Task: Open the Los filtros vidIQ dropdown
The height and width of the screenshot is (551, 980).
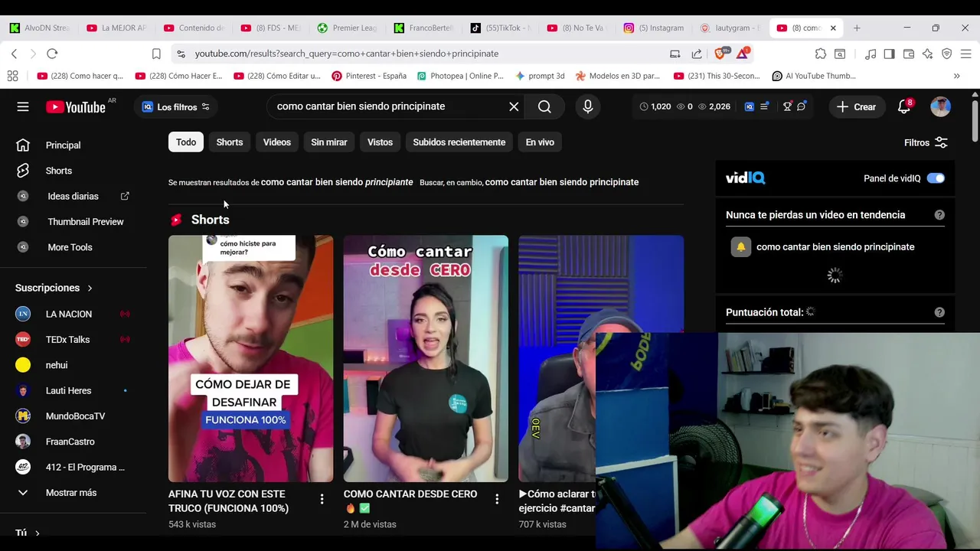Action: click(x=176, y=107)
